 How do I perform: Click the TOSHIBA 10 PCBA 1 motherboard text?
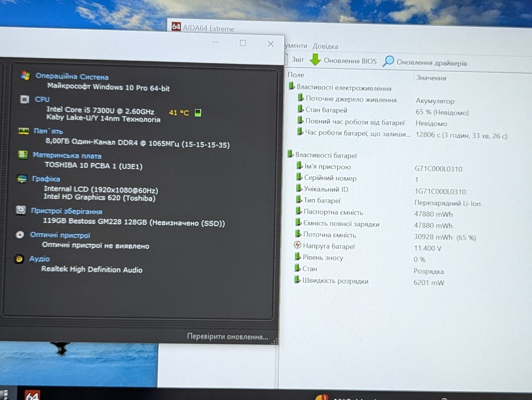pyautogui.click(x=94, y=165)
